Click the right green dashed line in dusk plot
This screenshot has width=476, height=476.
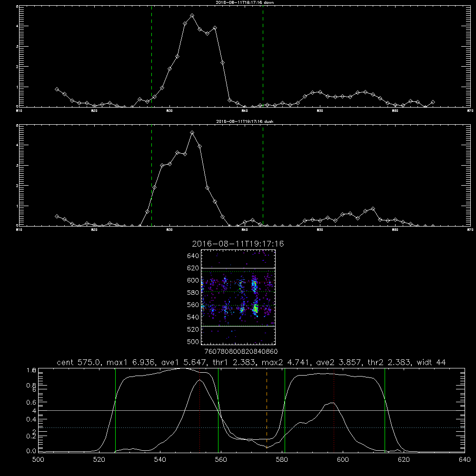(x=263, y=175)
